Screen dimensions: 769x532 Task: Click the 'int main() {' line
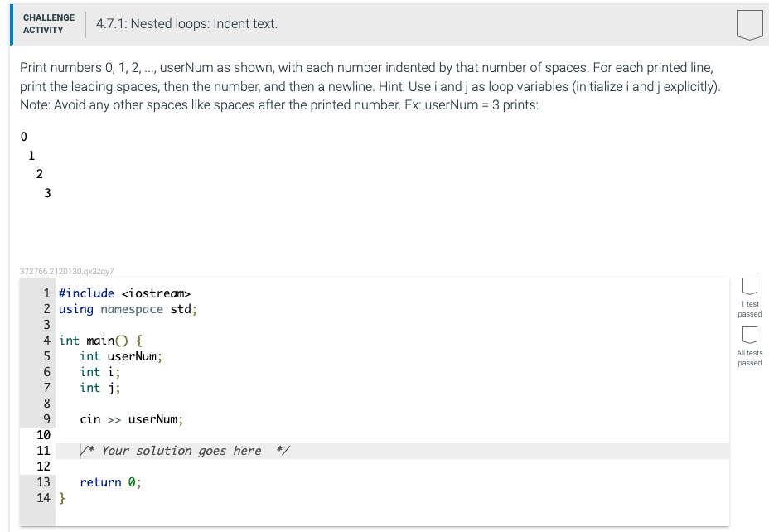point(100,341)
